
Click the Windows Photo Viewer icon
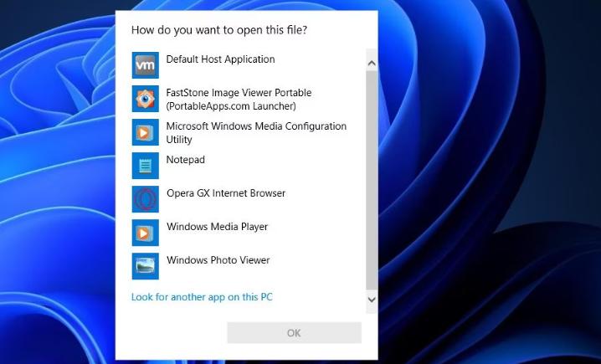coord(146,266)
